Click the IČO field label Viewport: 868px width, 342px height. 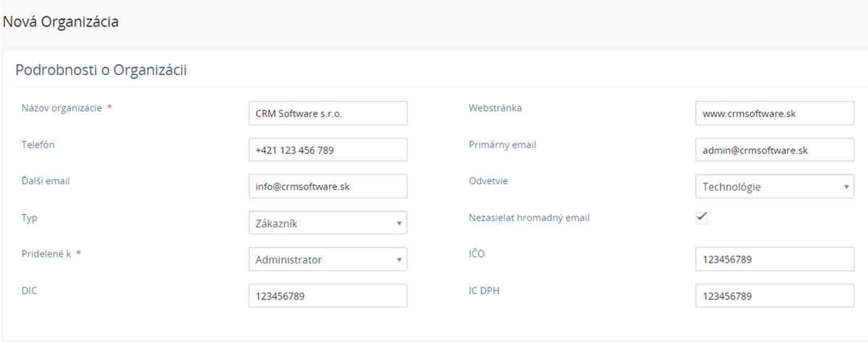477,253
